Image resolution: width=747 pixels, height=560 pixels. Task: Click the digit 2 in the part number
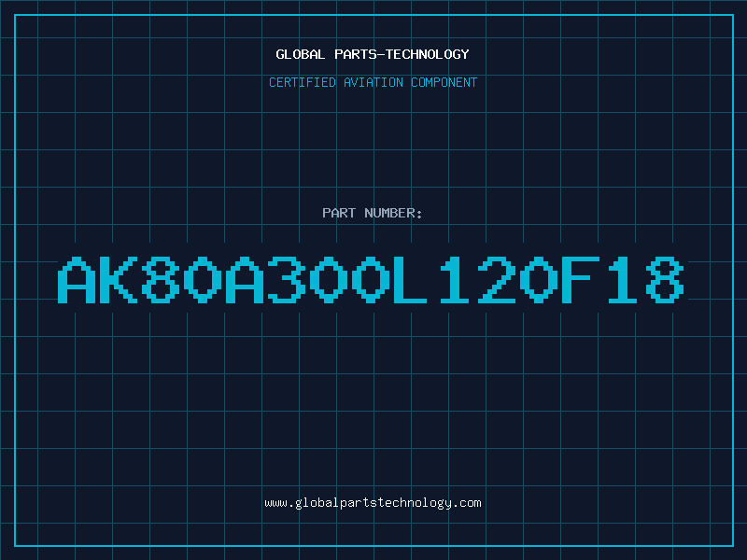coord(497,279)
